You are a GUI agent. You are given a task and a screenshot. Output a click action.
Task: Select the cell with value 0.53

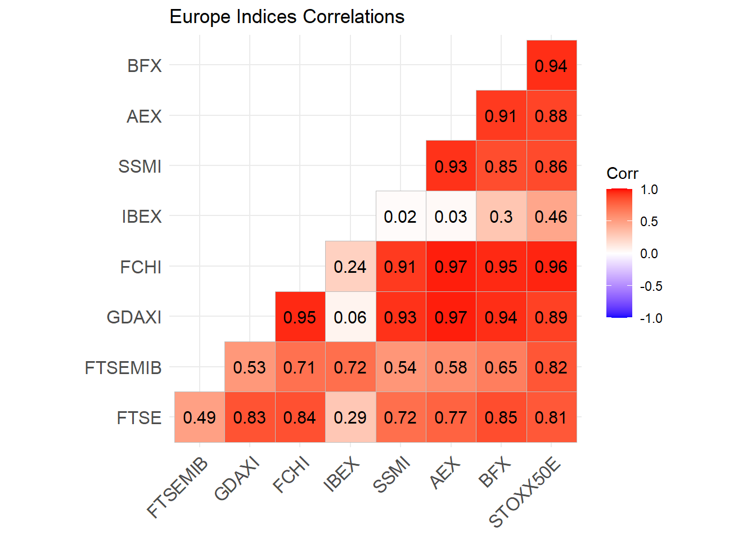pyautogui.click(x=250, y=367)
